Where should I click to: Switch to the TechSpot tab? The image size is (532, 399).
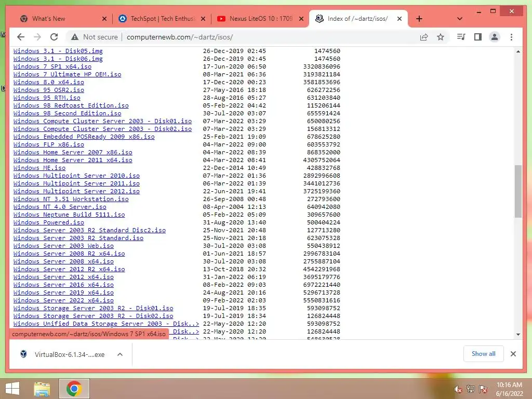pyautogui.click(x=163, y=19)
